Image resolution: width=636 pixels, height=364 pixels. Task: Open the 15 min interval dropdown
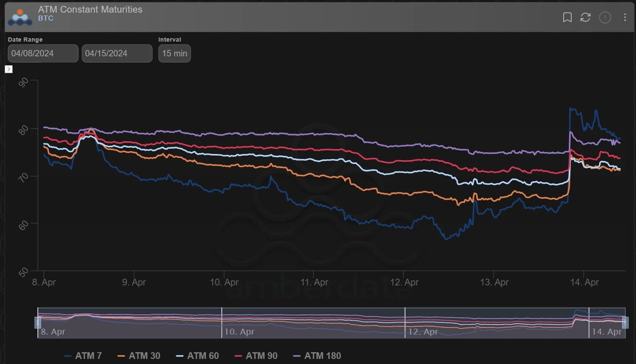(175, 53)
